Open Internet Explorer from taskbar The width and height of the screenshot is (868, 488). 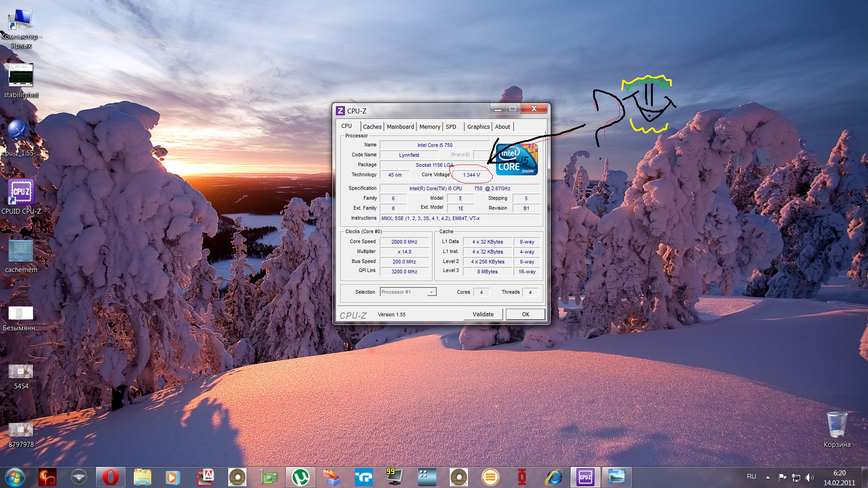(554, 477)
